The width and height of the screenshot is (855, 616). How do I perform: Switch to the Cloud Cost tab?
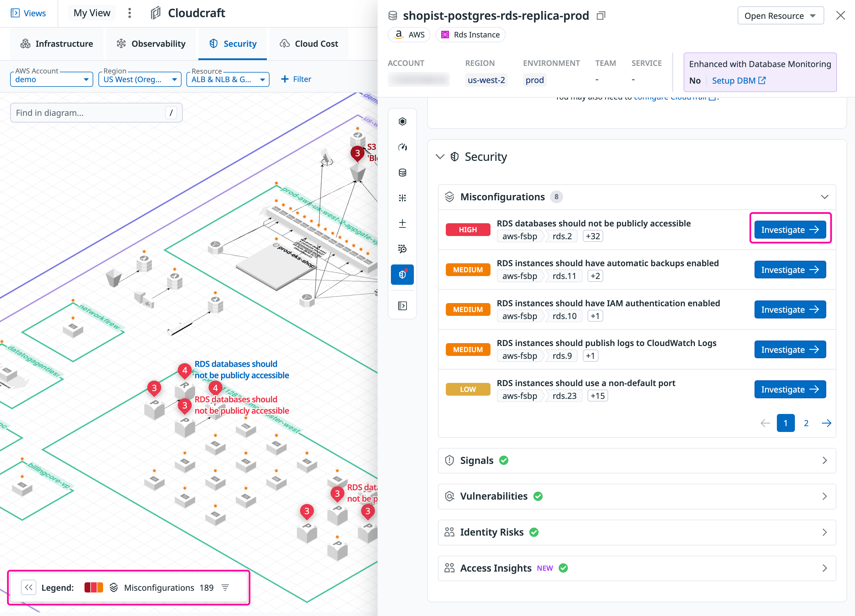pos(309,44)
